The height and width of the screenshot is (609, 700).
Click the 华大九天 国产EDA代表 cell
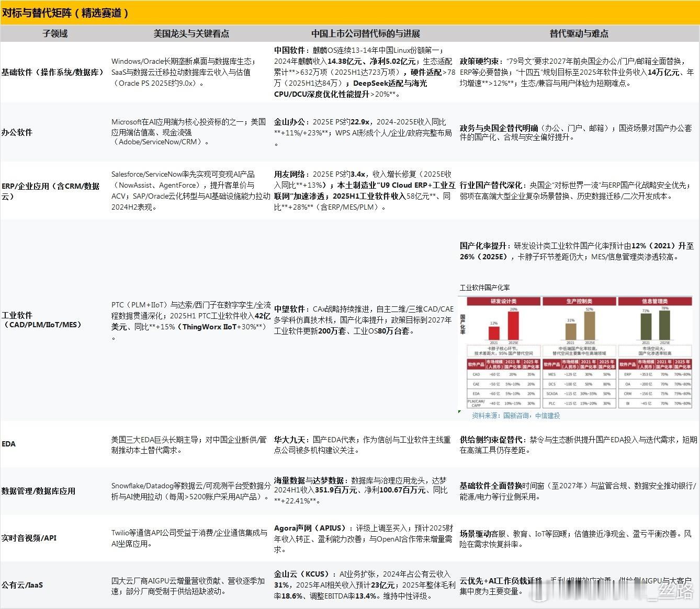(362, 444)
